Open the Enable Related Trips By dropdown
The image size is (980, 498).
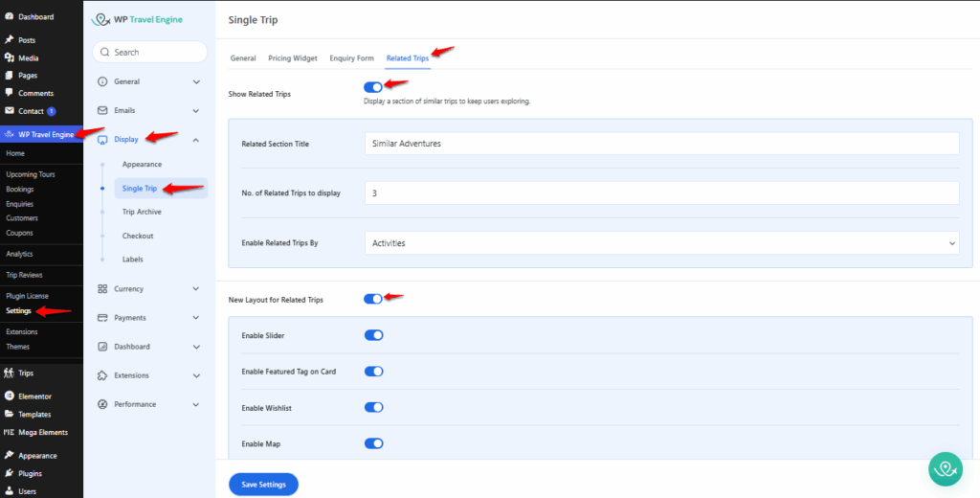(661, 243)
